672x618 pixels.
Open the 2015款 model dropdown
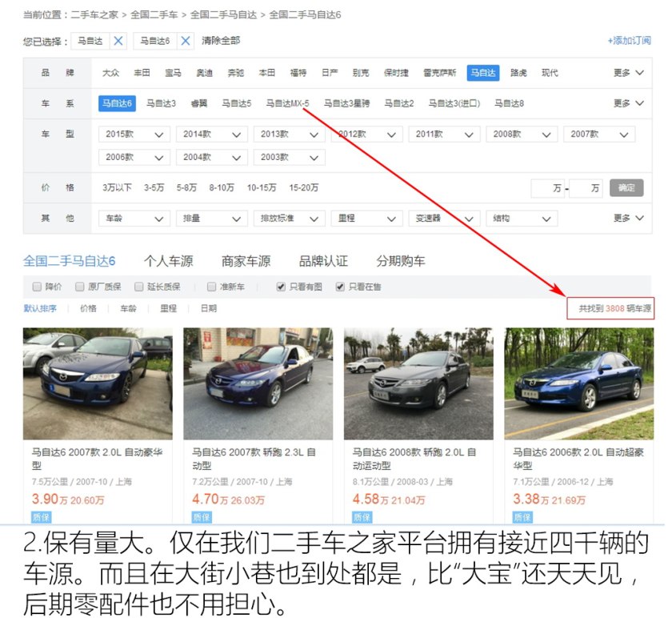(134, 134)
